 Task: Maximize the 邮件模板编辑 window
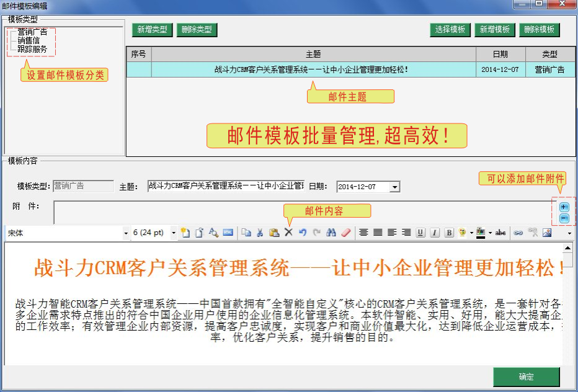click(x=539, y=4)
